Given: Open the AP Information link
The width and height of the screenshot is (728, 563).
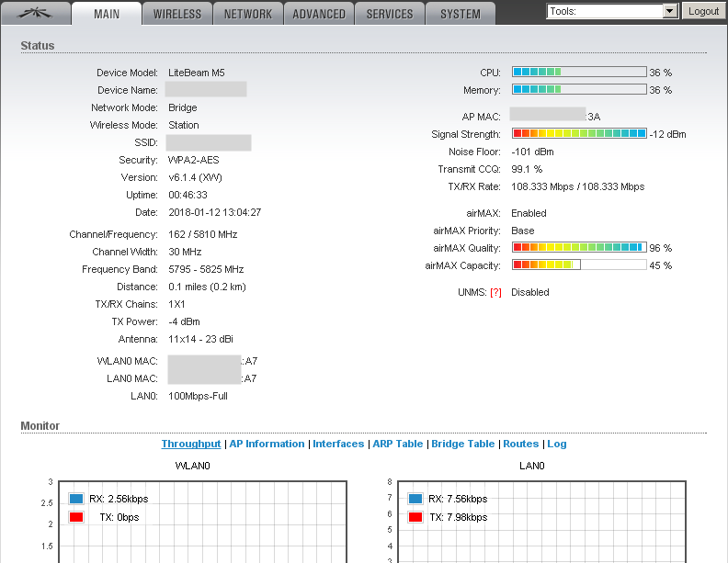Looking at the screenshot, I should [x=267, y=444].
